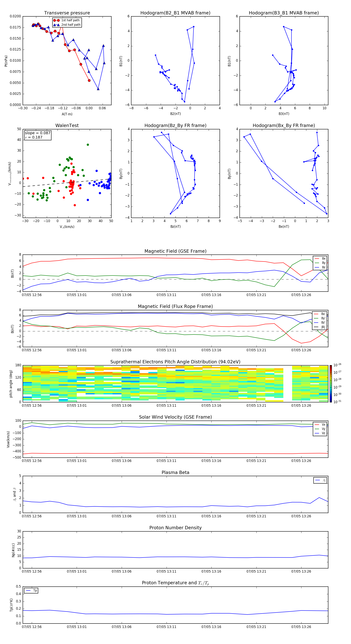Click the 'Plasma Beta' plot title

tap(175, 472)
